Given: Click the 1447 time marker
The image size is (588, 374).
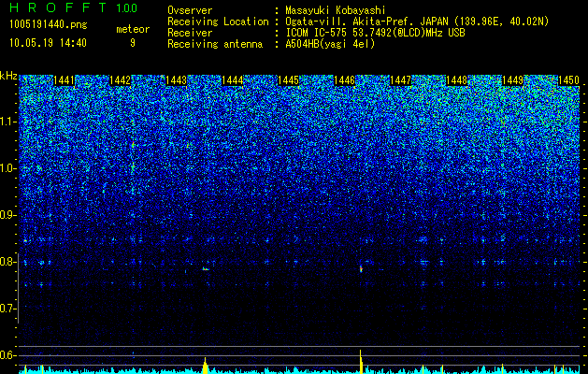Looking at the screenshot, I should tap(400, 80).
